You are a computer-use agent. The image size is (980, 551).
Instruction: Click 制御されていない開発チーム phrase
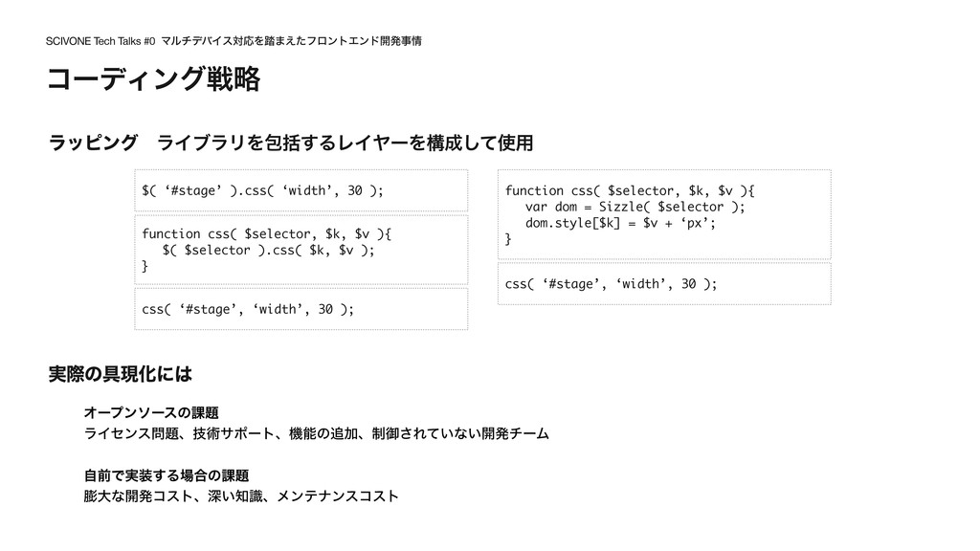(460, 433)
